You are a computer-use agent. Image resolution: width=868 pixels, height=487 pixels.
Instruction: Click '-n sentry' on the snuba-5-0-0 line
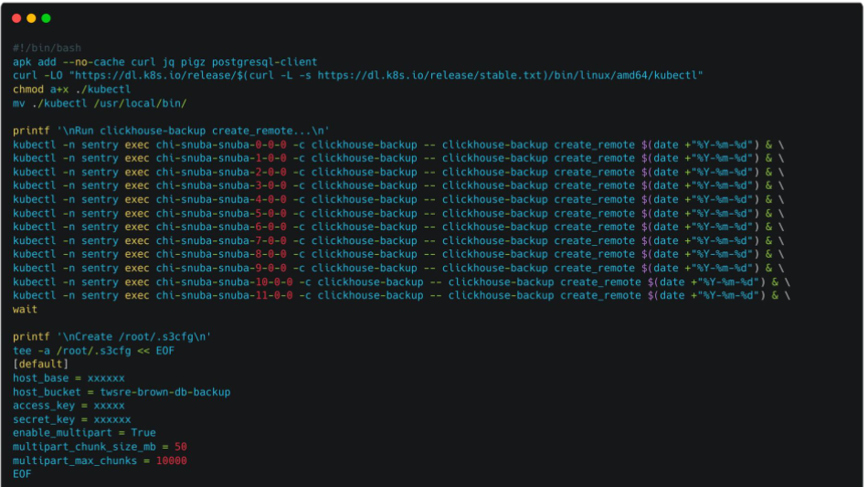90,213
